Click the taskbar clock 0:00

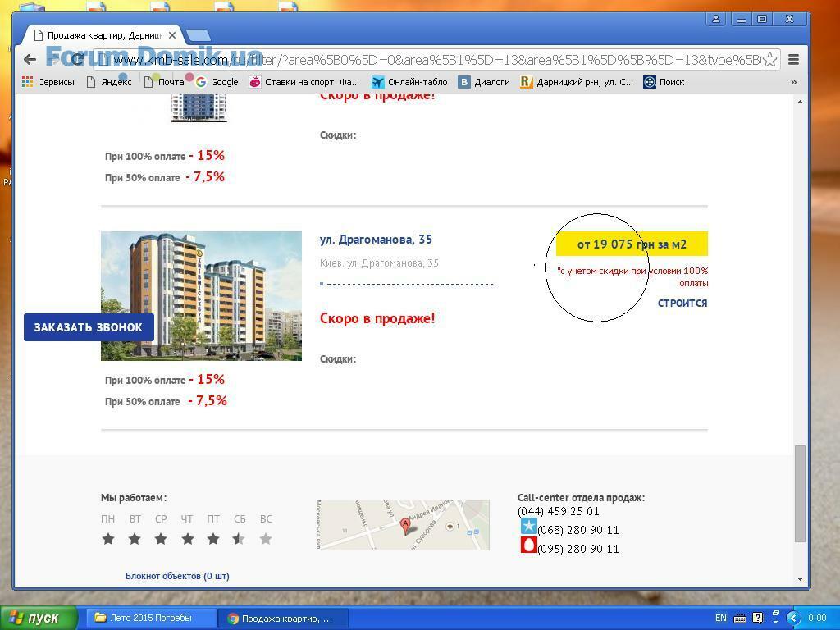pos(817,619)
